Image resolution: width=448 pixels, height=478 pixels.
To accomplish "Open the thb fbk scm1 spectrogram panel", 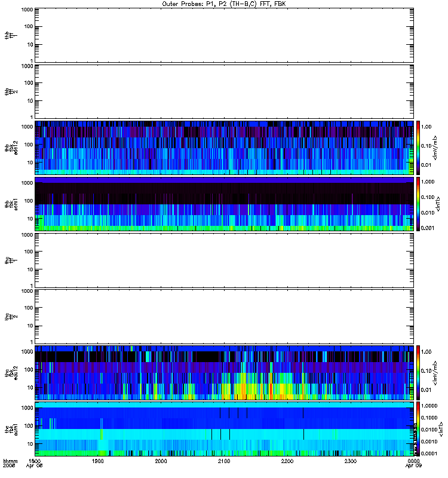I will [x=224, y=204].
